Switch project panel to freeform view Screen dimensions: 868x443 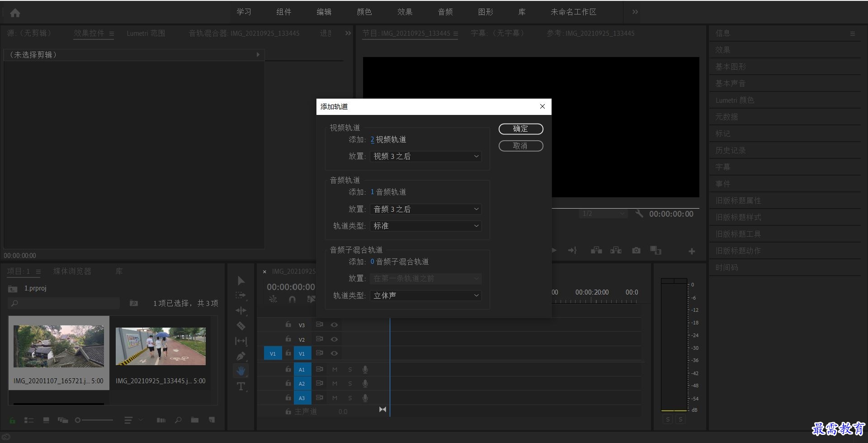coord(63,420)
